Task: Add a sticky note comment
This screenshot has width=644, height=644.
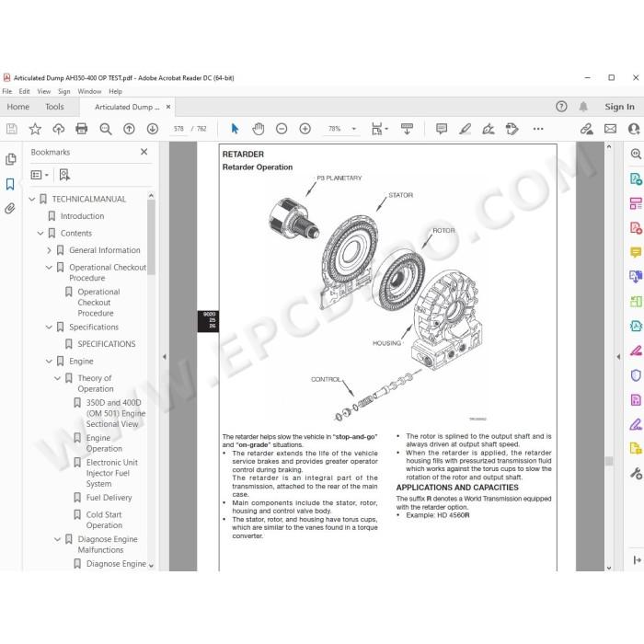Action: 442,129
